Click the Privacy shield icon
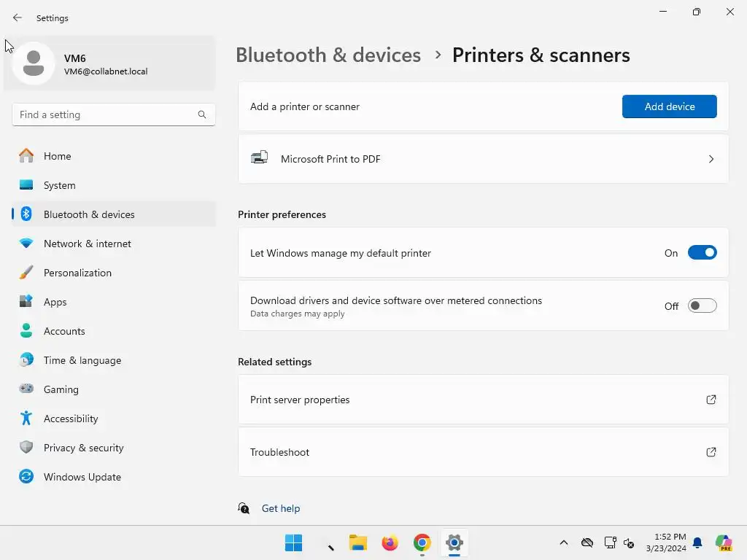The width and height of the screenshot is (747, 560). point(26,447)
